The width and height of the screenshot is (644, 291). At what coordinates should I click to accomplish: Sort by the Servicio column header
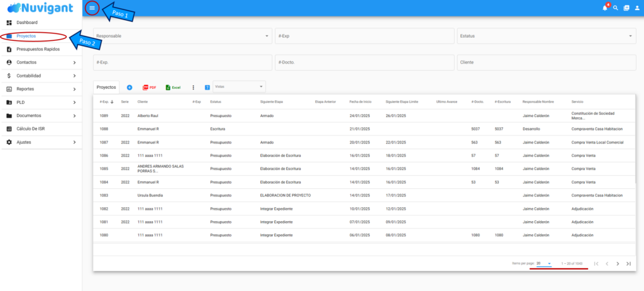click(577, 101)
